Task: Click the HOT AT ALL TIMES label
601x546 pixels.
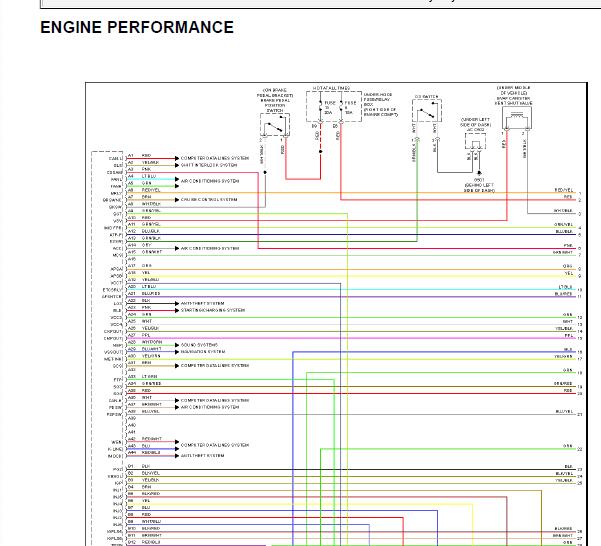Action: pos(332,88)
